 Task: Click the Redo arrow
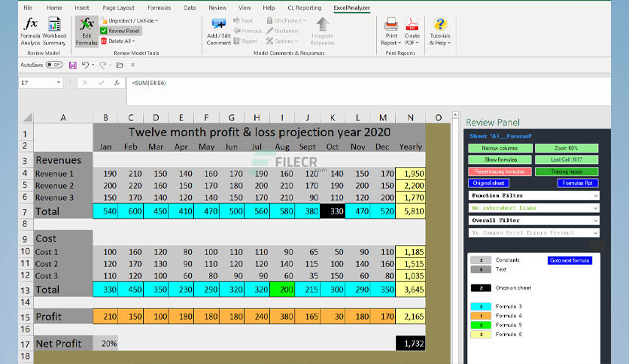102,65
